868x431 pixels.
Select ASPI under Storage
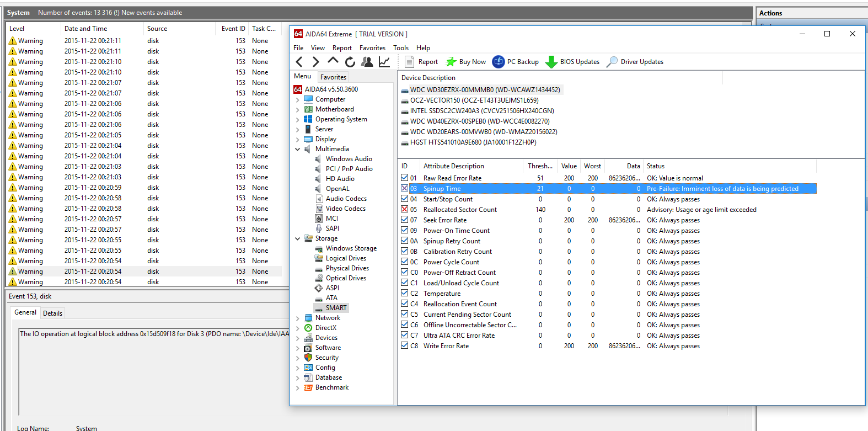(332, 288)
